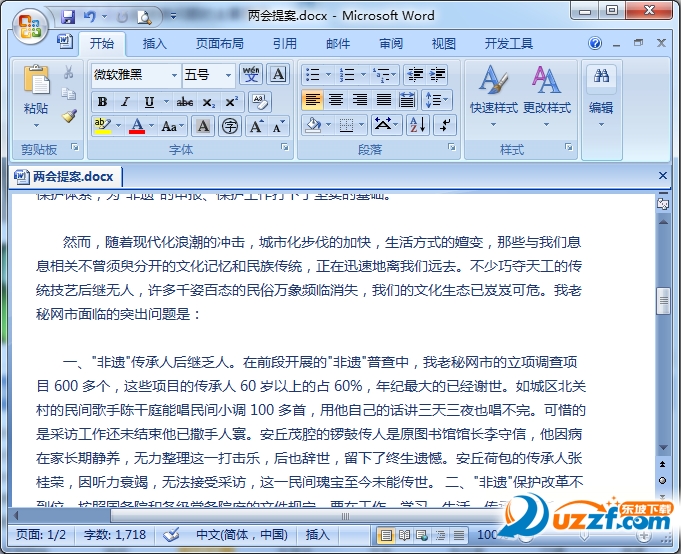Image resolution: width=681 pixels, height=554 pixels.
Task: Toggle italic formatting
Action: [x=126, y=102]
